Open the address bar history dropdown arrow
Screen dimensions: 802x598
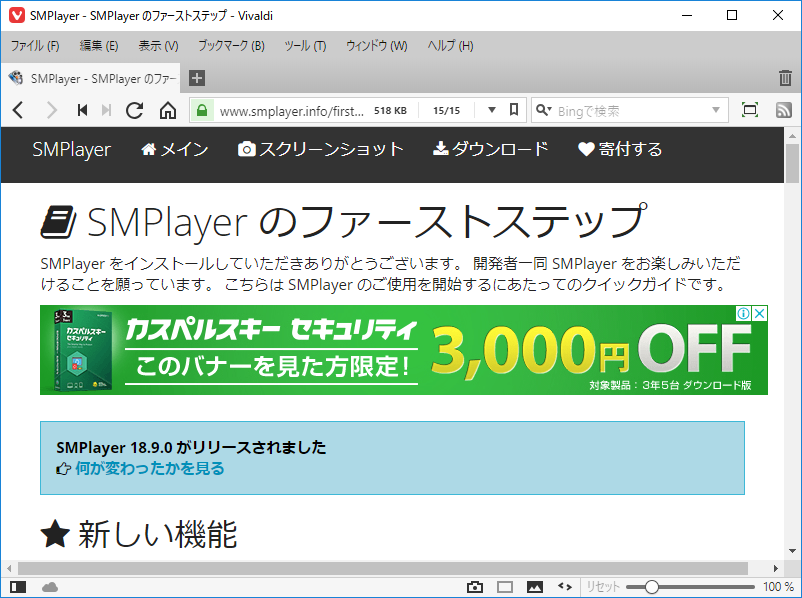(492, 110)
